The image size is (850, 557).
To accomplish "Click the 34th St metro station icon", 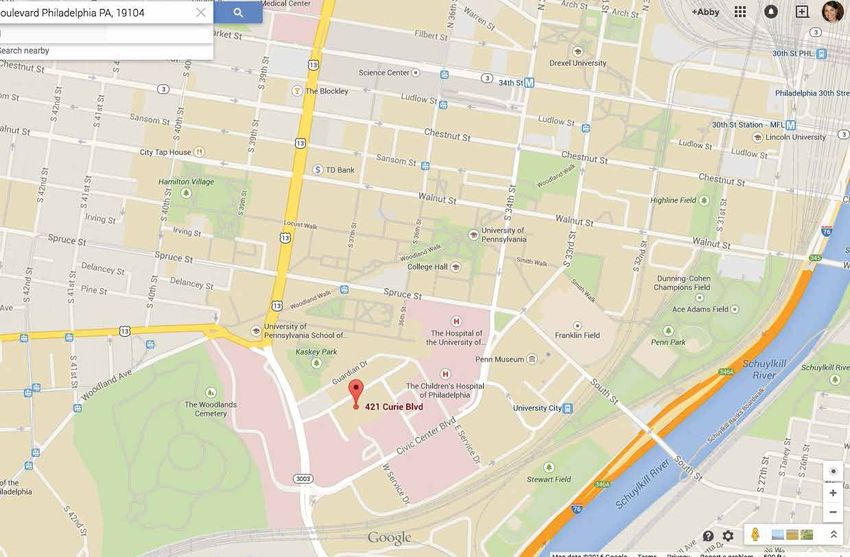I will click(x=529, y=82).
